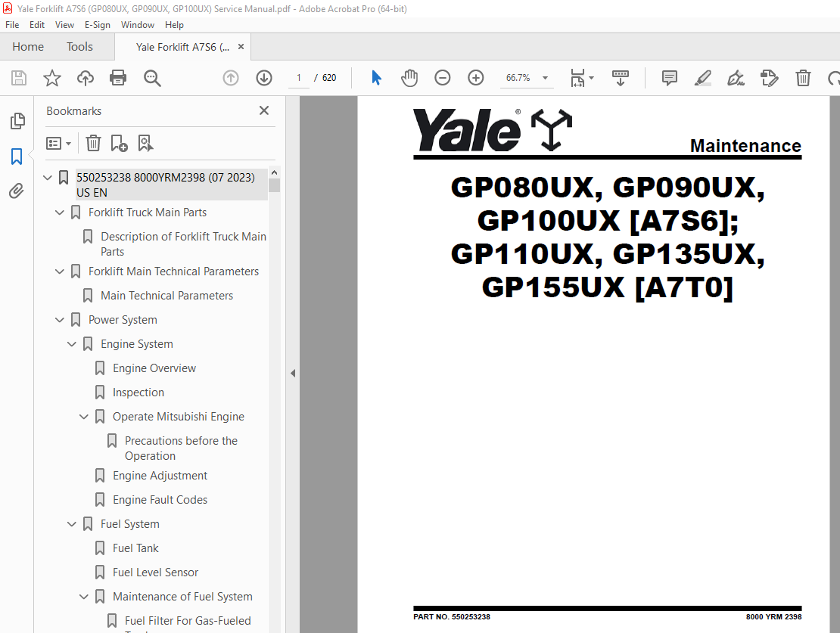This screenshot has height=633, width=840.
Task: Select the highlight text tool
Action: (702, 78)
